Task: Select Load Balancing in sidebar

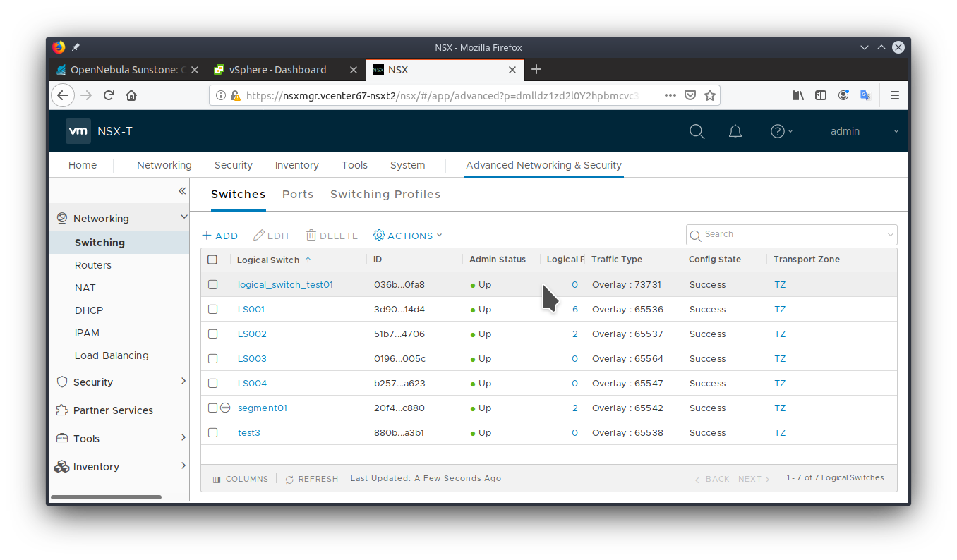Action: [x=112, y=355]
